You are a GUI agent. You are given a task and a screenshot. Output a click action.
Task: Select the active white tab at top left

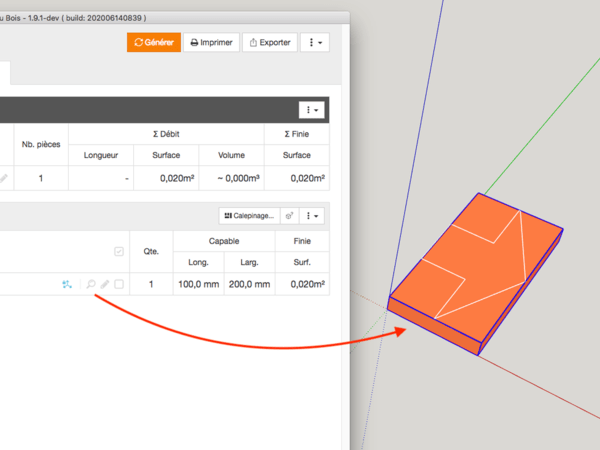point(5,72)
